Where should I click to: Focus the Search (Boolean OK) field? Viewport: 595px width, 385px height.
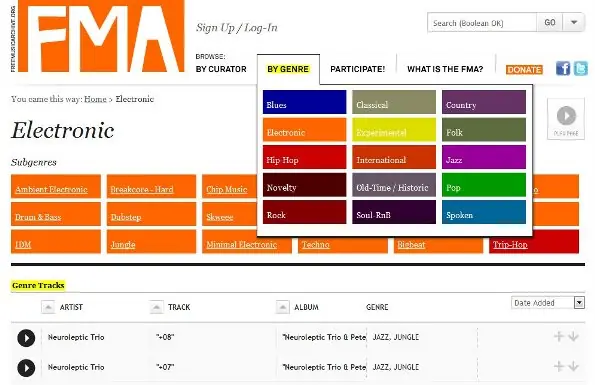coord(482,23)
